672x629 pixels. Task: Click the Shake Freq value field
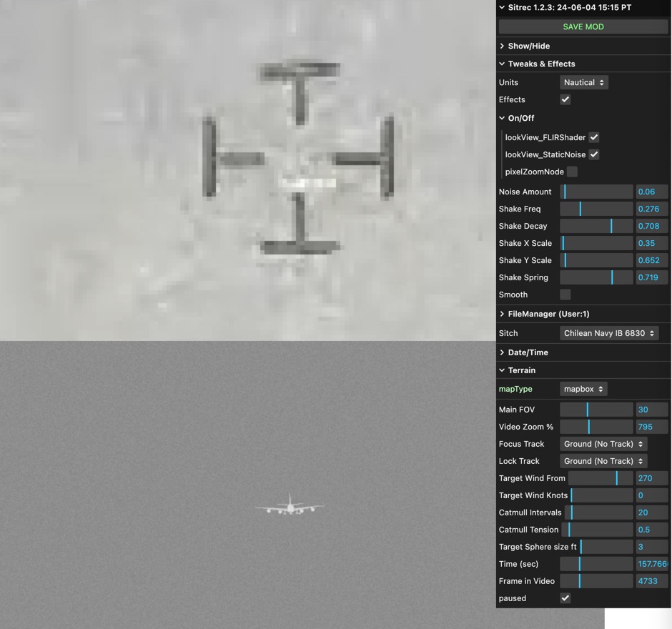point(651,209)
